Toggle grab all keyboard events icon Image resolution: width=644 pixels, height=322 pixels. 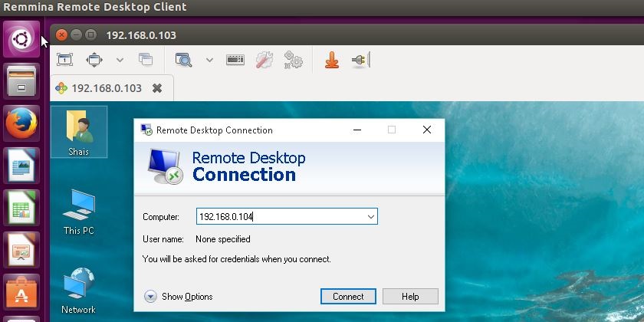[x=235, y=60]
